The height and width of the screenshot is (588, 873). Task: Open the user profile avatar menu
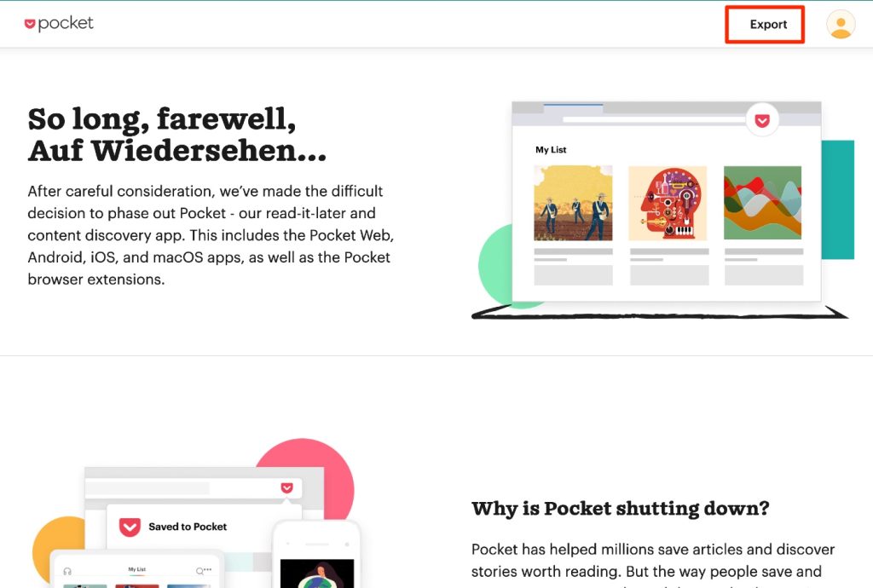(841, 25)
